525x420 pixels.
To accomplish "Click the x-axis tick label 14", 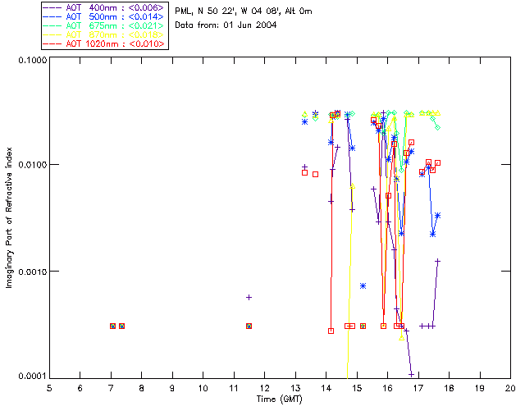I will tap(326, 387).
